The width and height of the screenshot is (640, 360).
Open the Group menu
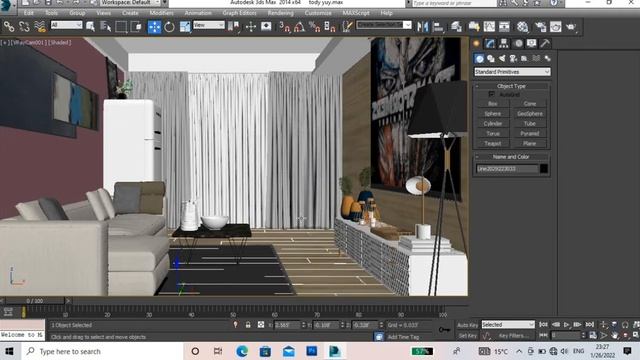77,13
